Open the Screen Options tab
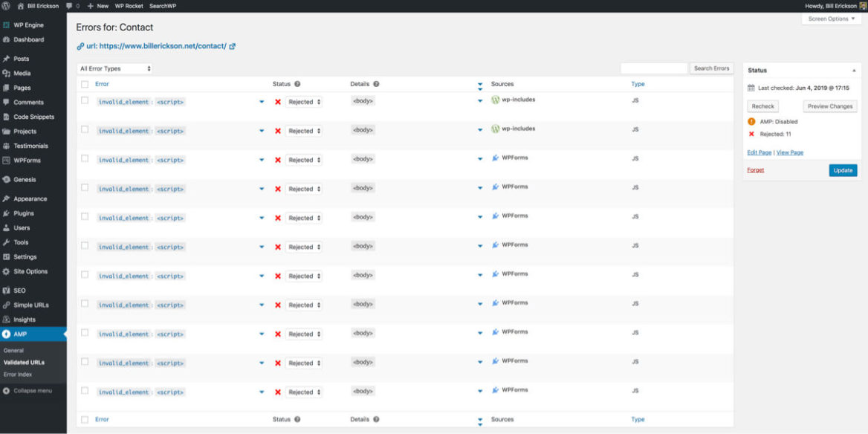Viewport: 868px width, 434px height. 830,19
